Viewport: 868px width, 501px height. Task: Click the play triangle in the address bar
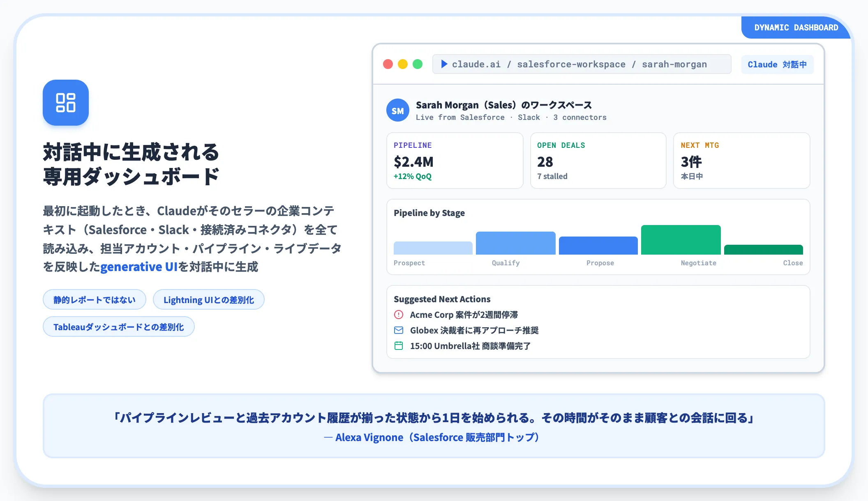click(444, 64)
